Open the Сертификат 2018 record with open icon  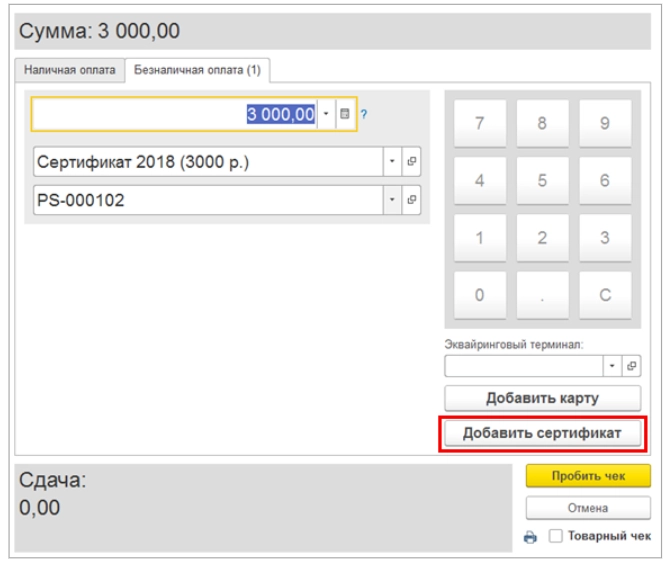click(411, 161)
